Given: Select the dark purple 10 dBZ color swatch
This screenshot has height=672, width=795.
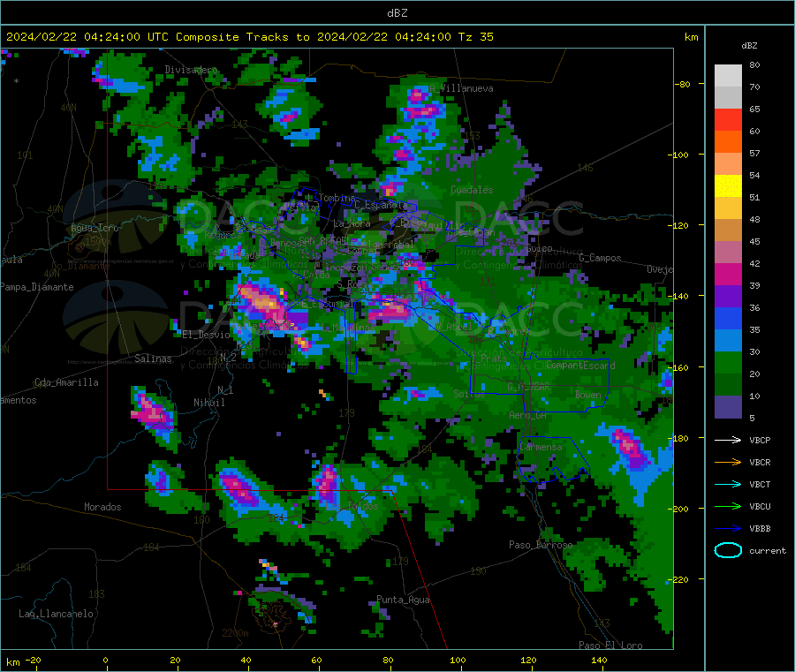Looking at the screenshot, I should click(728, 407).
